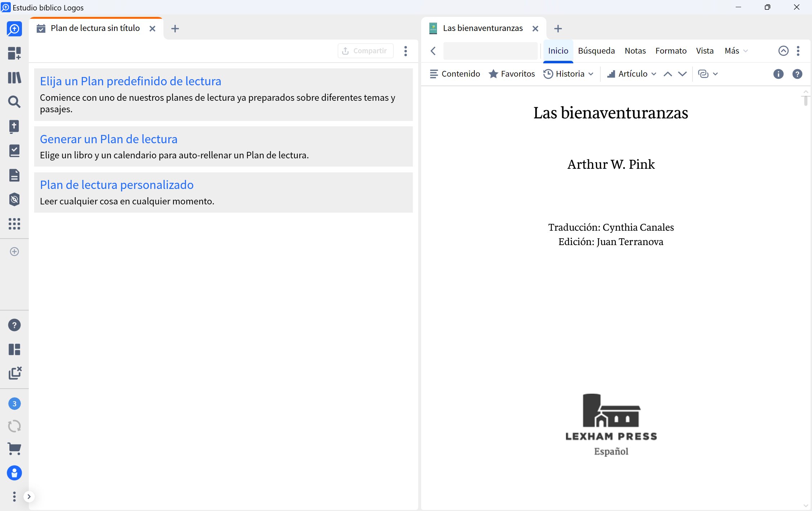Switch to the Vista tab
This screenshot has height=511, width=812.
tap(705, 51)
